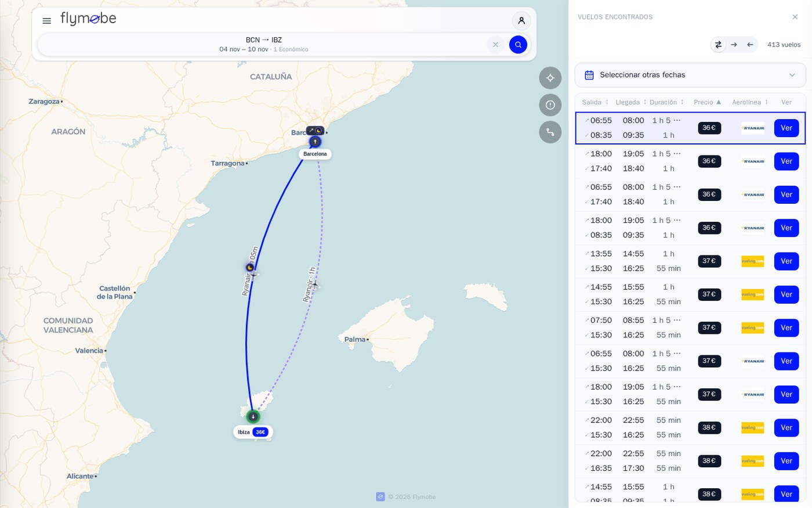Click the plane icon on the dashed Ryanair 1h route
The width and height of the screenshot is (812, 508).
tap(315, 285)
